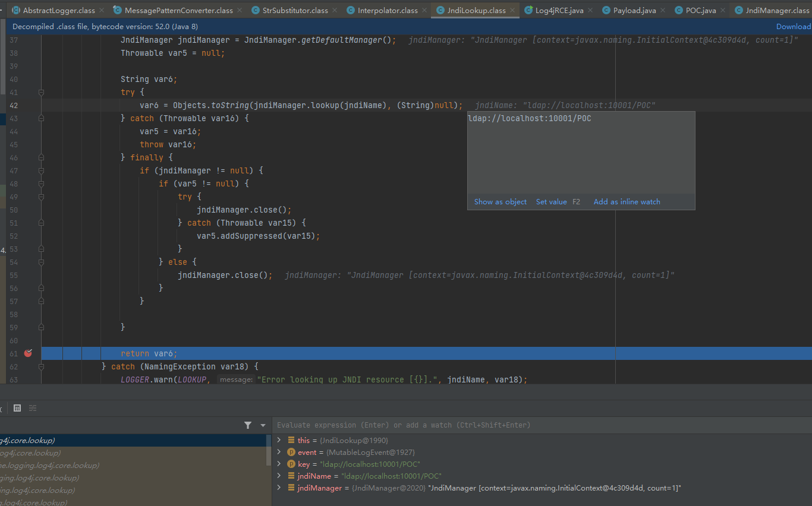Screen dimensions: 812x506
Task: Click 'Set value' in the popup
Action: click(x=552, y=202)
